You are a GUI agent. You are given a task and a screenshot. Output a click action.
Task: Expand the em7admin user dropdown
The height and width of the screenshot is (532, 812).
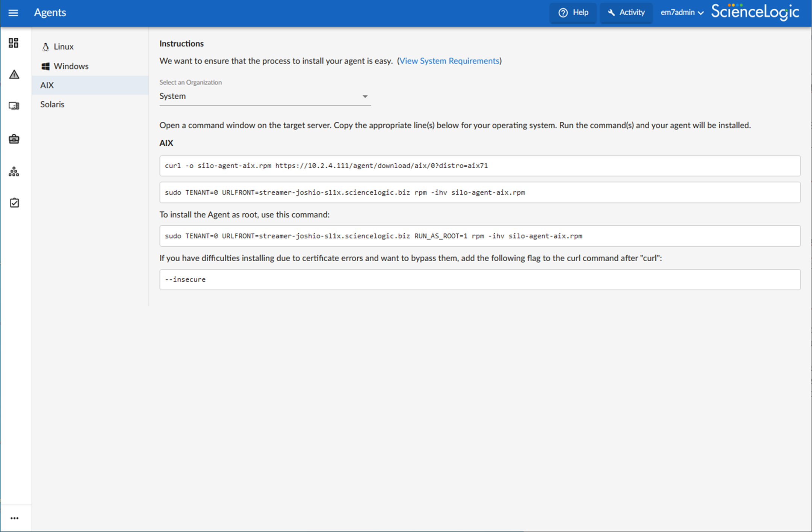pos(682,13)
